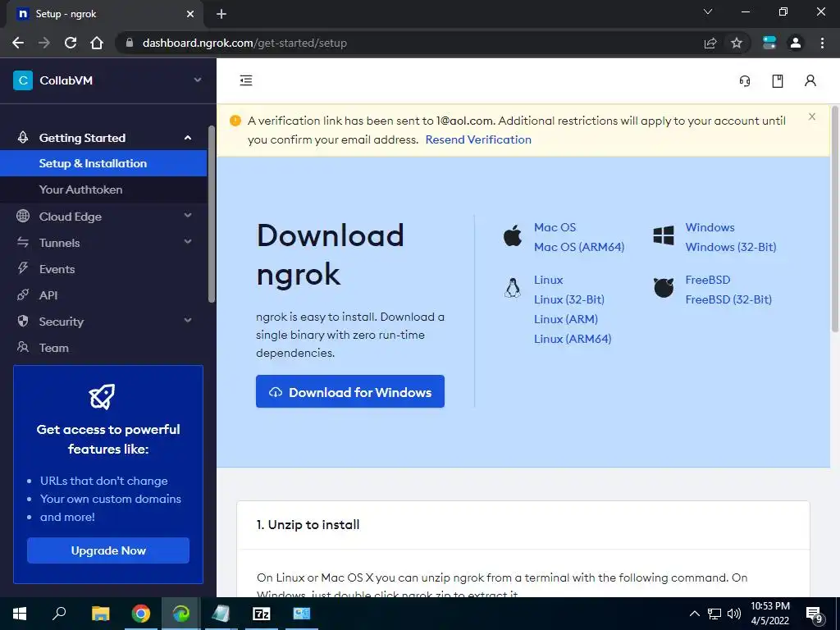Screen dimensions: 840x630
Task: Open taskbar search magnifier
Action: pyautogui.click(x=59, y=613)
